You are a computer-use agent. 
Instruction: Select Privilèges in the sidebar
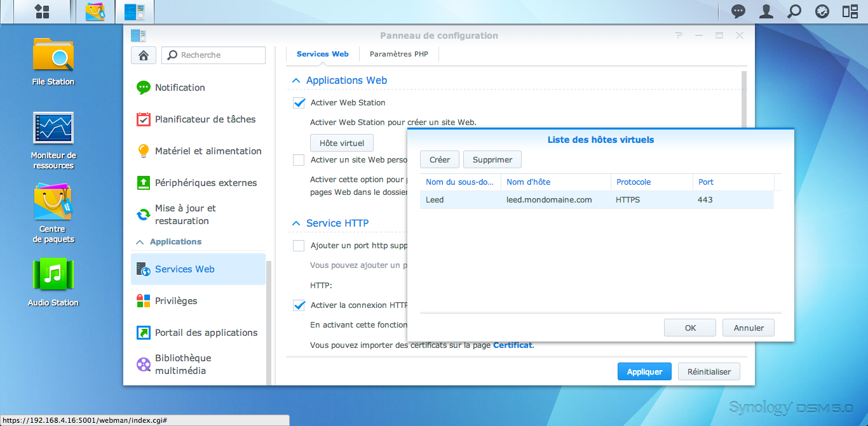pos(176,301)
